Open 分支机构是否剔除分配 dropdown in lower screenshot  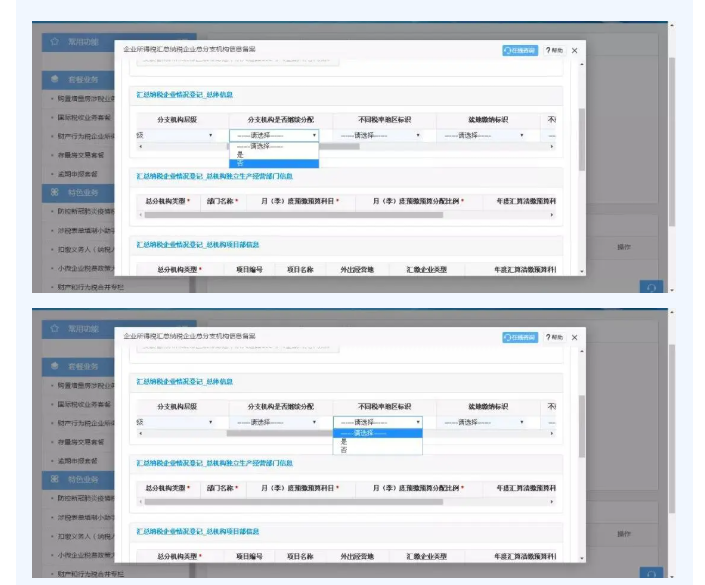274,422
